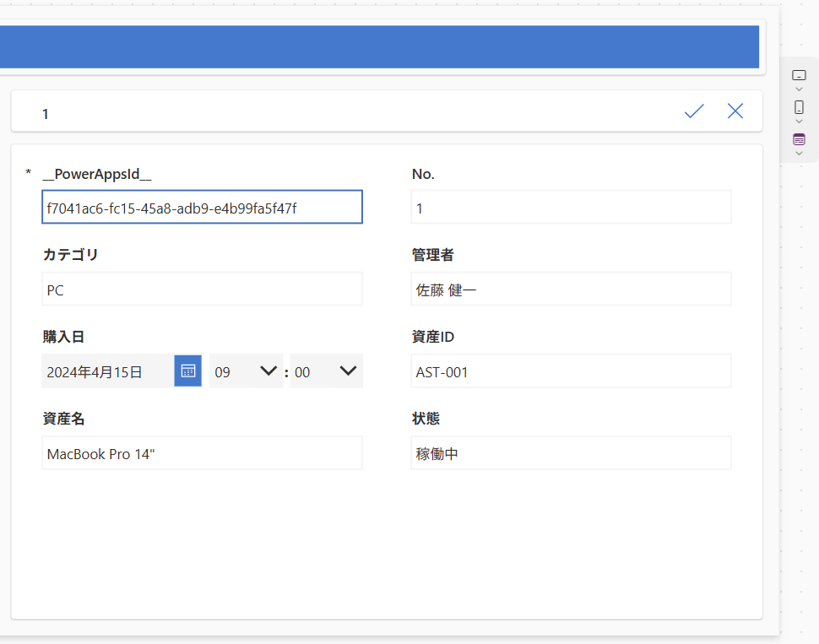Select the purple form icon in side panel

(799, 139)
